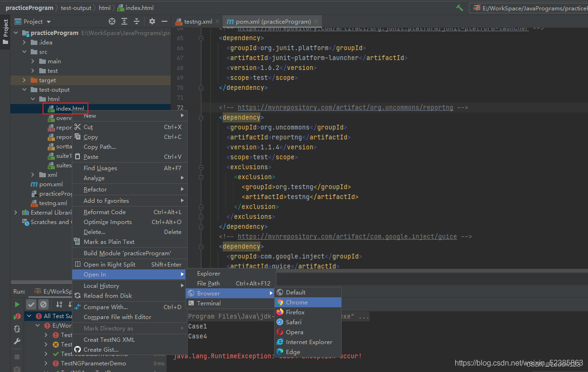
Task: Open the reportng mvnrepository link
Action: 346,108
